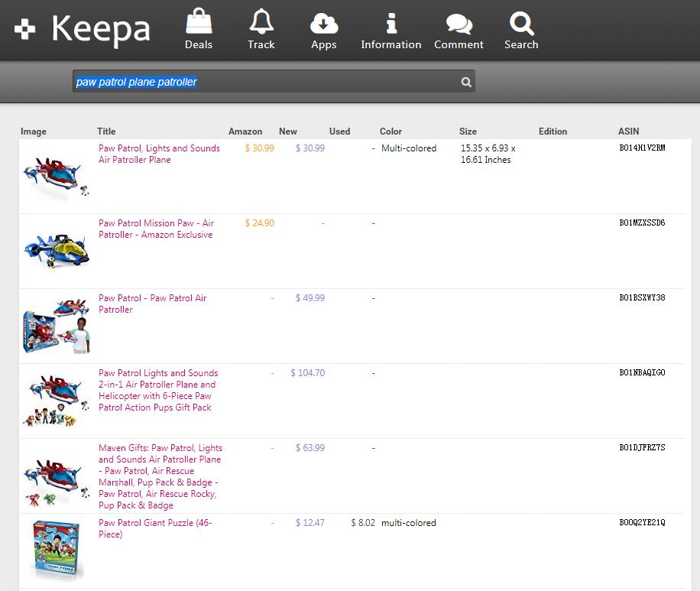This screenshot has height=591, width=700.
Task: Click ASIN B01NBAQIGO
Action: click(642, 372)
